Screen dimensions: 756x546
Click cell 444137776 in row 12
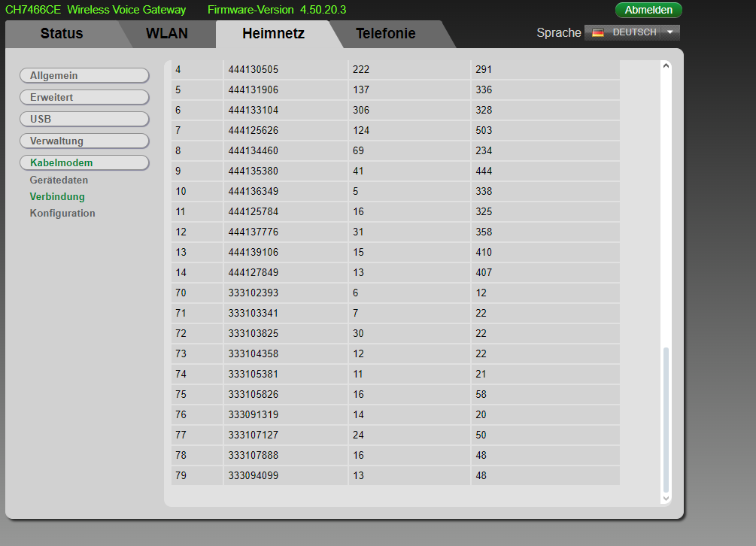[x=285, y=232]
